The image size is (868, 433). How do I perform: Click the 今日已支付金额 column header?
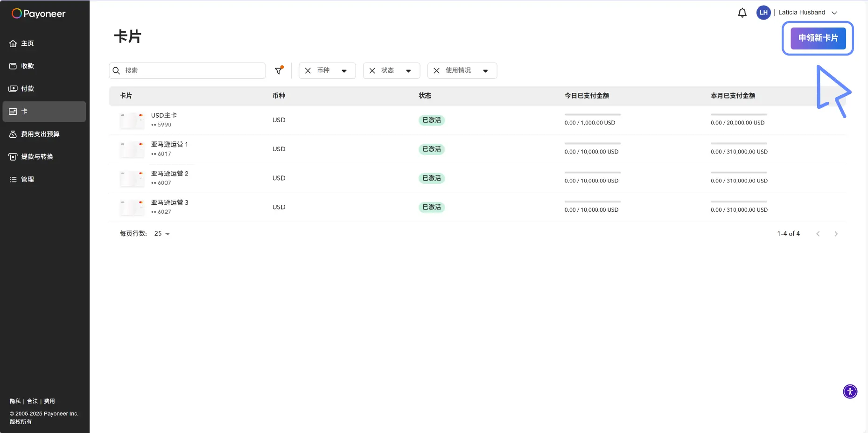587,96
